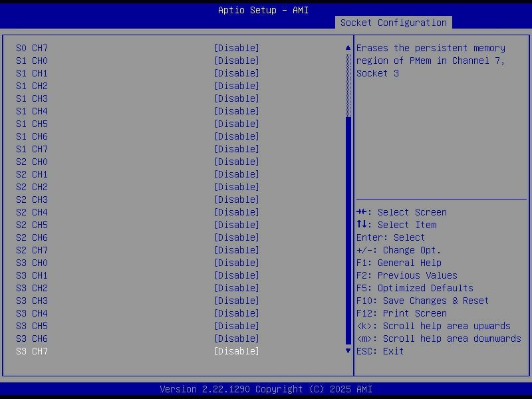
Task: Select the S0 CH7 row label
Action: click(x=32, y=48)
